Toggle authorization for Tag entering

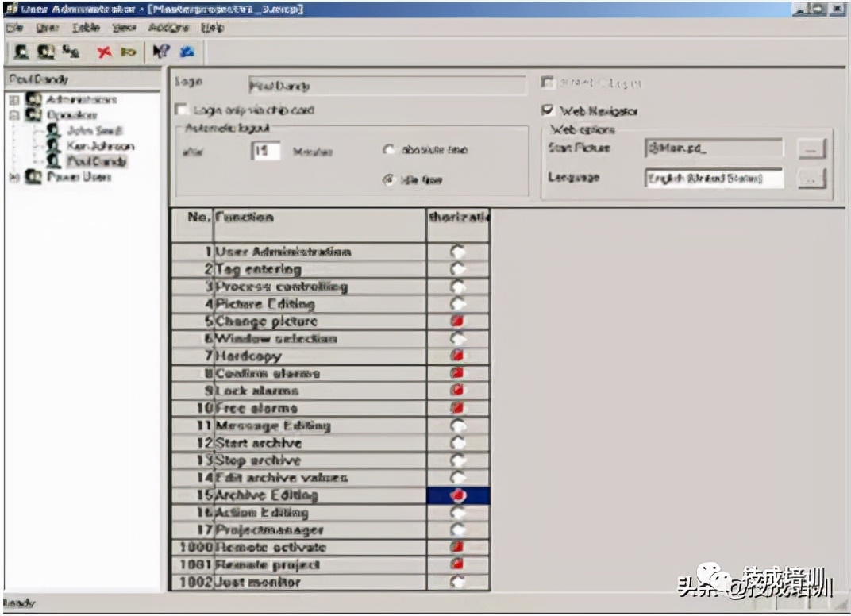(458, 268)
